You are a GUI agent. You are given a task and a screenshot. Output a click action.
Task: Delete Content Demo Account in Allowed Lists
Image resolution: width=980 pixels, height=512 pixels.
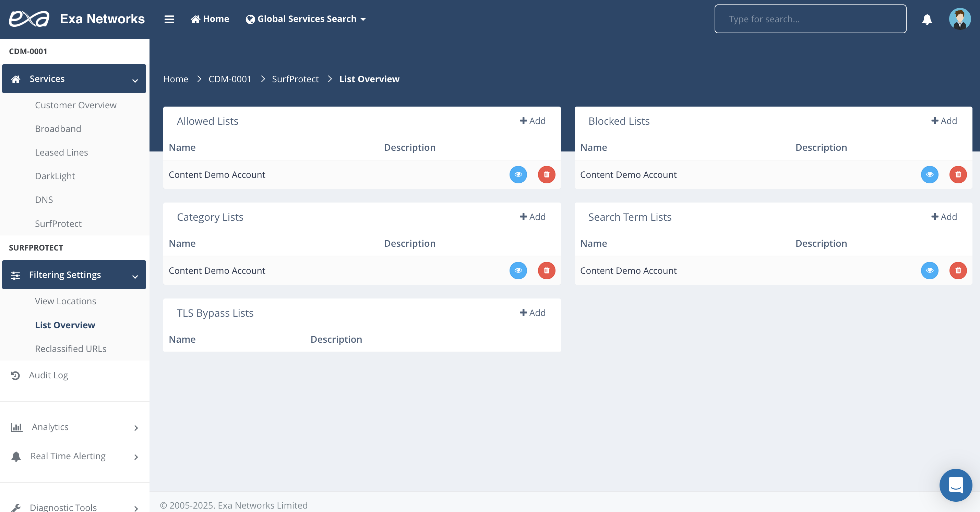point(546,174)
